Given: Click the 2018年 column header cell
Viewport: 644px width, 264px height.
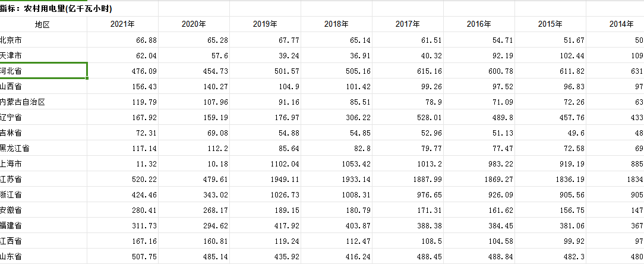Looking at the screenshot, I should 336,24.
